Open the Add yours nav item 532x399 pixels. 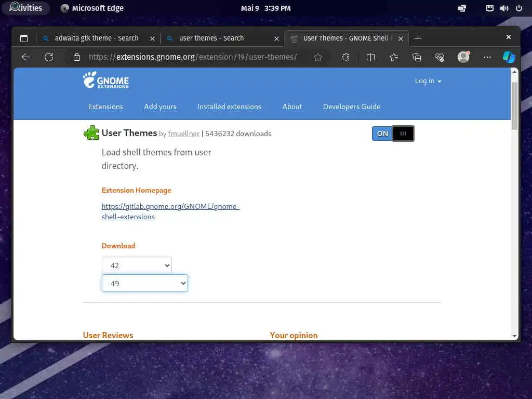point(160,107)
